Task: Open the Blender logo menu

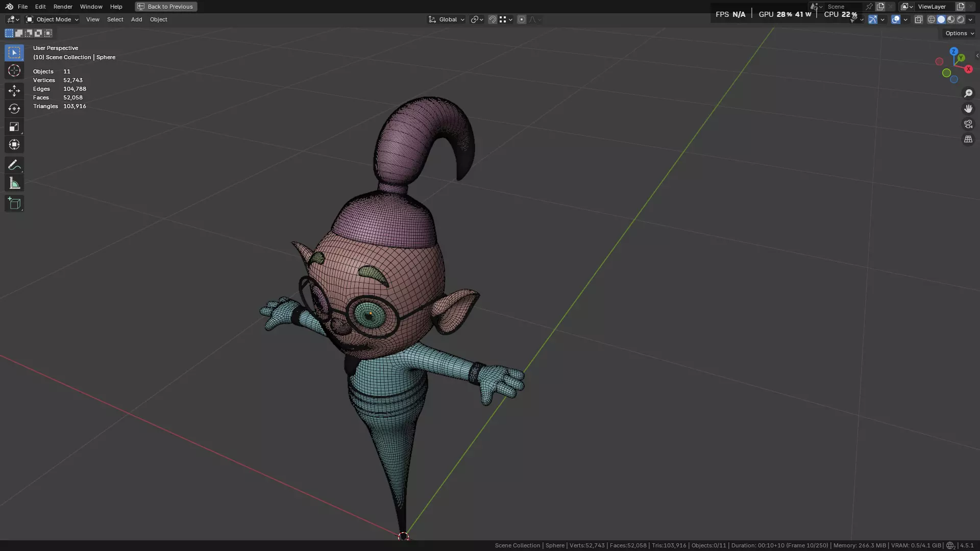Action: click(x=9, y=7)
